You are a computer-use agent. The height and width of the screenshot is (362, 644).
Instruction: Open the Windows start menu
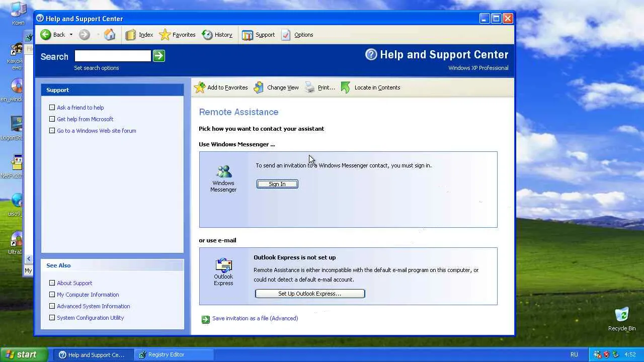tap(24, 354)
